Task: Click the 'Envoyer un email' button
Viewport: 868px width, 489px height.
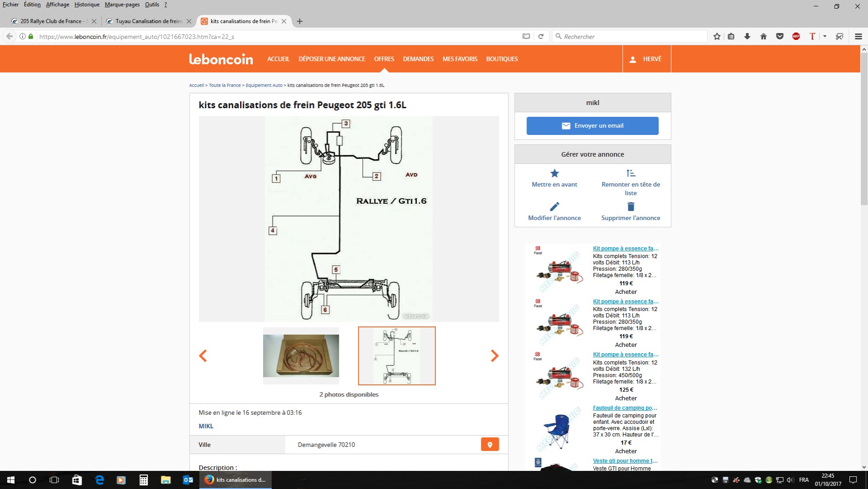Action: coord(592,126)
